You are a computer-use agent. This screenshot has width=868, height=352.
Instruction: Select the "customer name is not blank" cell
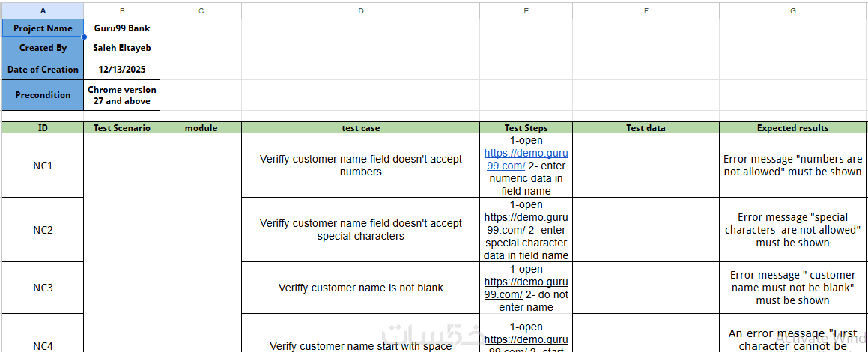(x=360, y=288)
